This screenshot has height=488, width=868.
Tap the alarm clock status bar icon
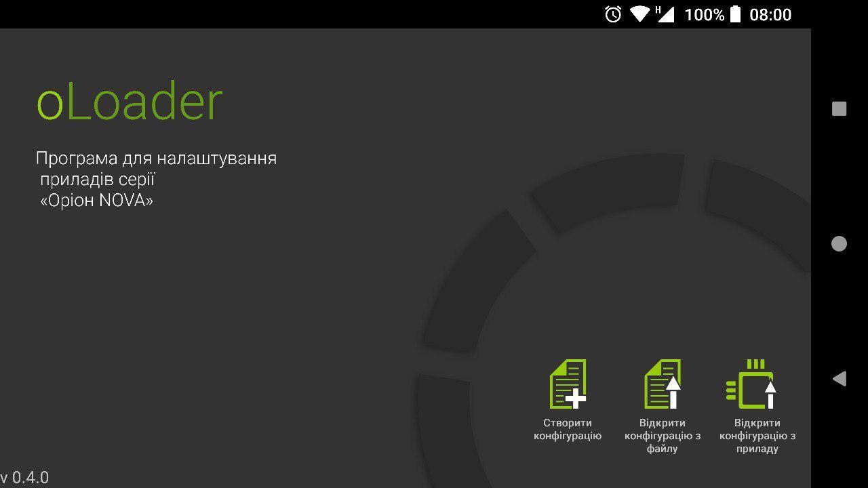coord(613,14)
